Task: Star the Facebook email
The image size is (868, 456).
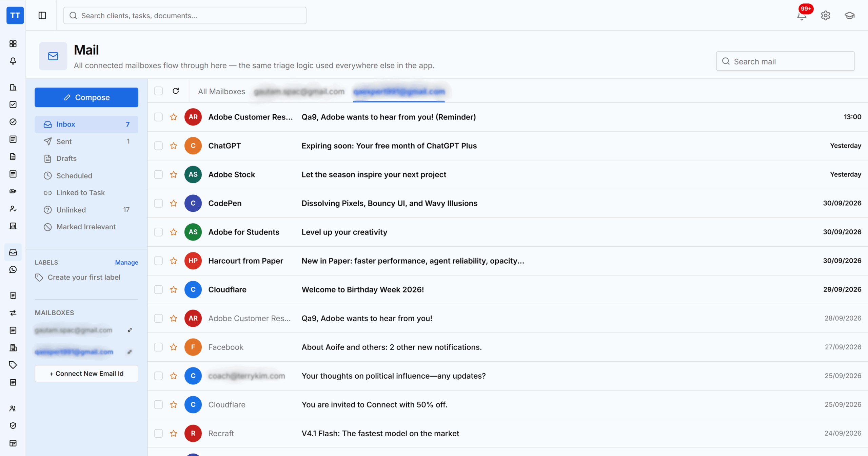Action: 174,347
